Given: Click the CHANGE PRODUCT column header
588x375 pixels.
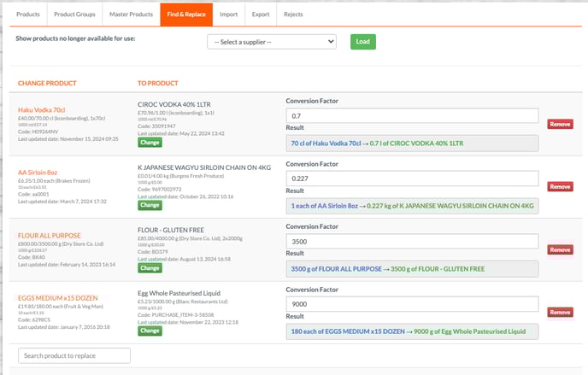Looking at the screenshot, I should click(47, 83).
